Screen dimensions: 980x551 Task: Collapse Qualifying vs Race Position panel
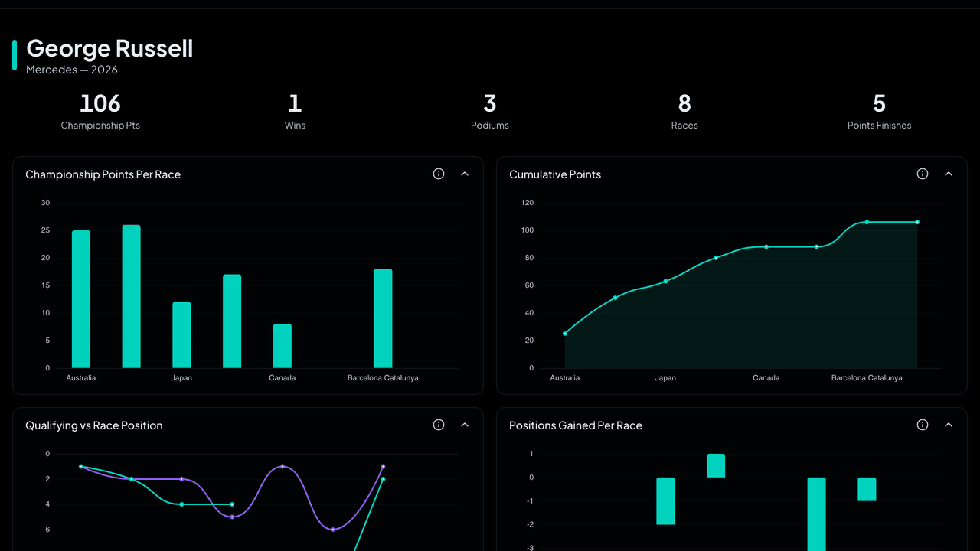click(465, 425)
